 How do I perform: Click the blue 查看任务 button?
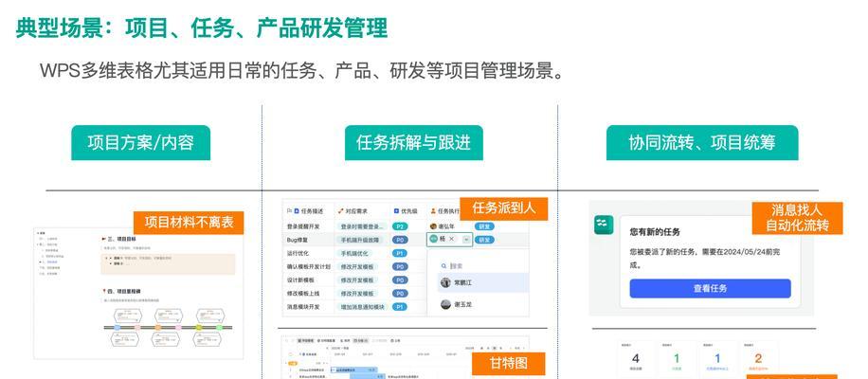[x=711, y=288]
